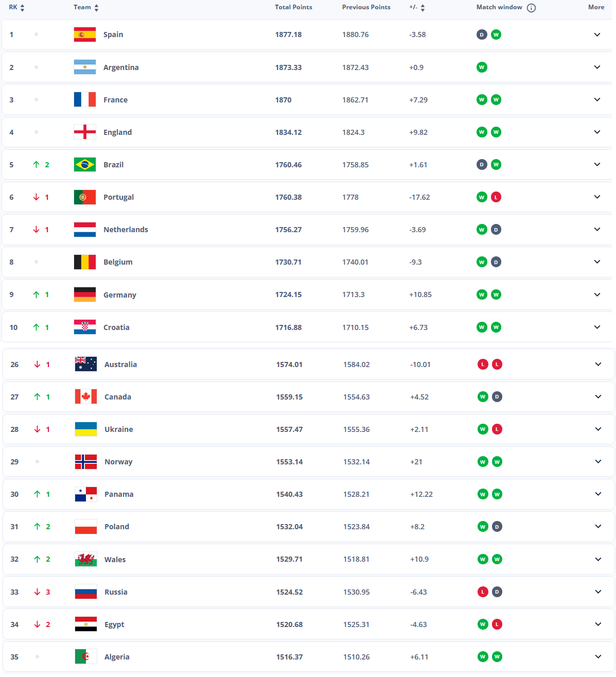This screenshot has width=616, height=677.
Task: Click Argentina's green win result badge
Action: pos(482,67)
